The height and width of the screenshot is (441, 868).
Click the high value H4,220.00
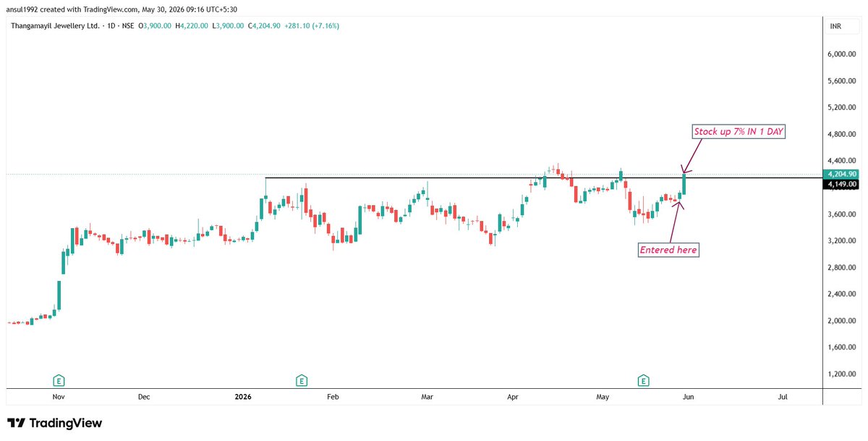click(192, 26)
